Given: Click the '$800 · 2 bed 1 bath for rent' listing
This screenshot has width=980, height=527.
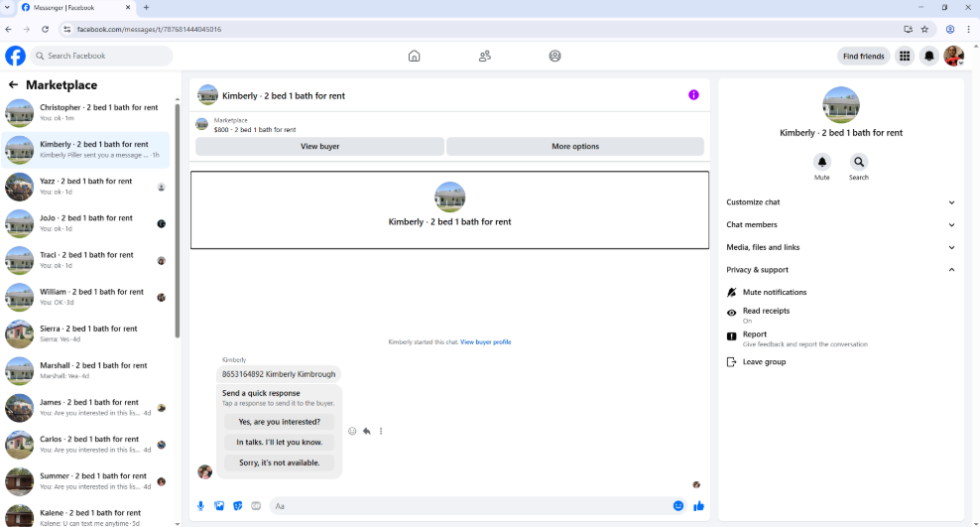Looking at the screenshot, I should 255,129.
